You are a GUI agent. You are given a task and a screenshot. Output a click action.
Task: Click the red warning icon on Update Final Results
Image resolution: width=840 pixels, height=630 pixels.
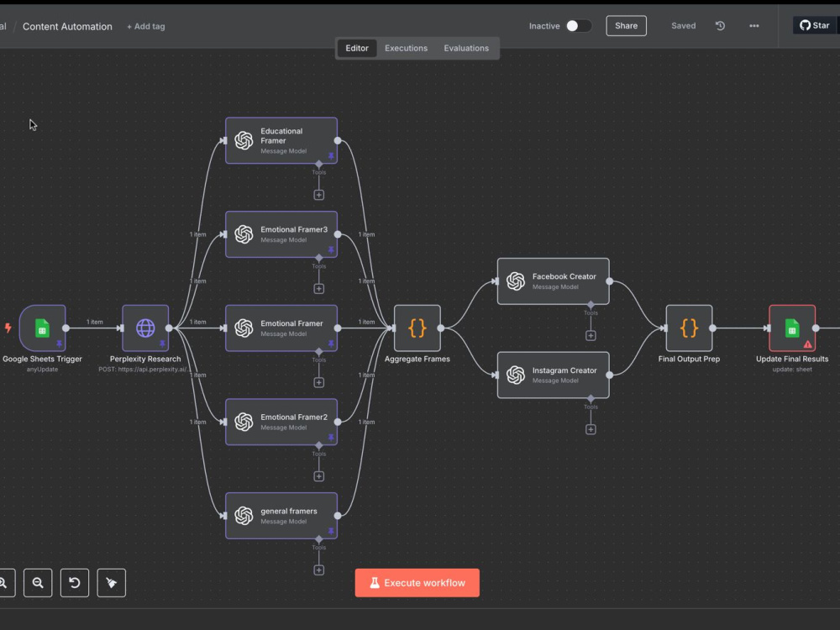point(807,344)
